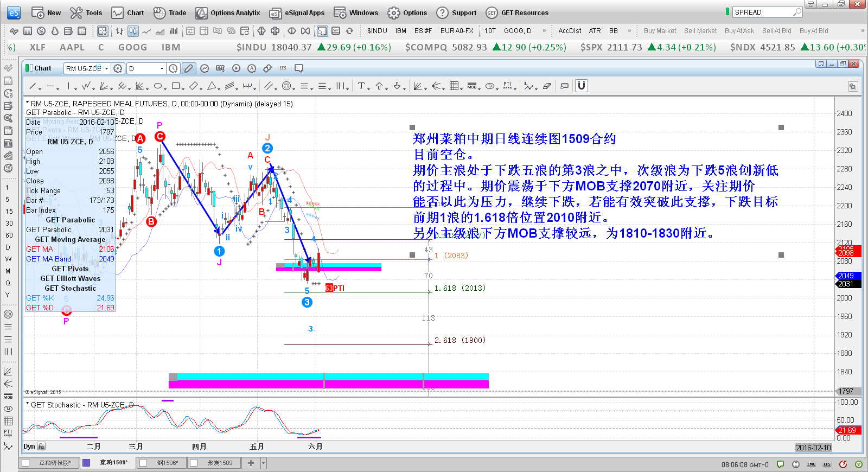The width and height of the screenshot is (868, 472).
Task: Toggle drawing pencil mode in chart header
Action: [188, 68]
